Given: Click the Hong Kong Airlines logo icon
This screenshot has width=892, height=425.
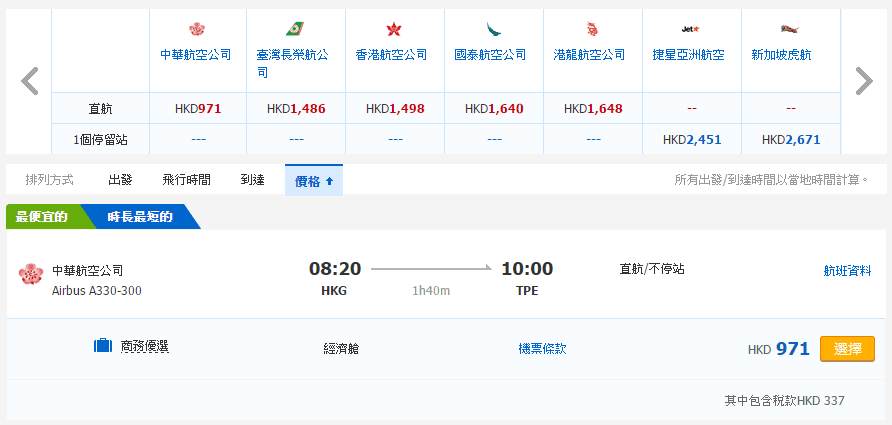Looking at the screenshot, I should point(392,29).
